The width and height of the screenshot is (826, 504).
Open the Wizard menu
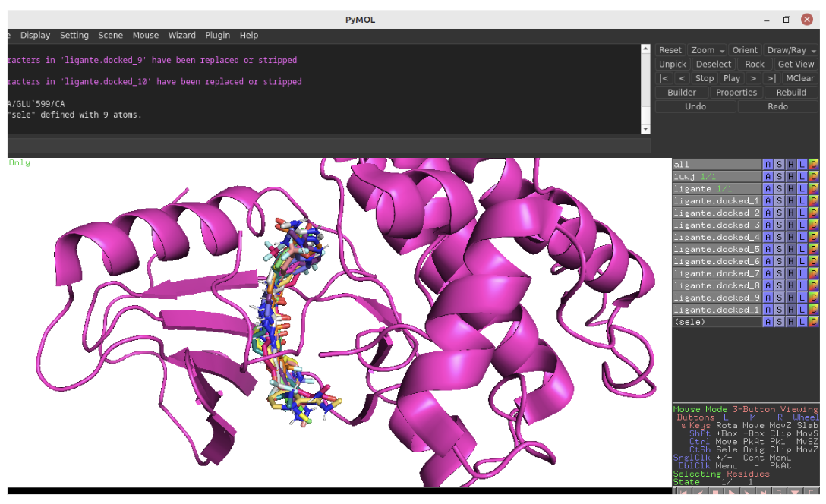pyautogui.click(x=181, y=35)
